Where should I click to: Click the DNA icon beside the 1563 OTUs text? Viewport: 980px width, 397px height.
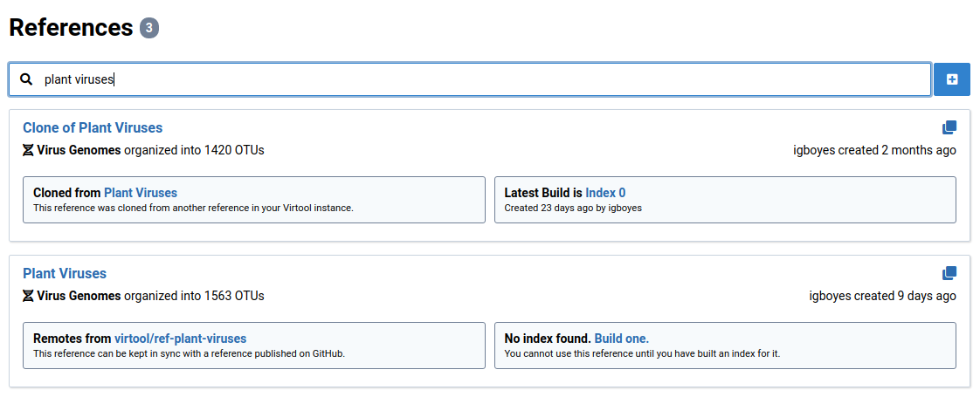point(28,296)
